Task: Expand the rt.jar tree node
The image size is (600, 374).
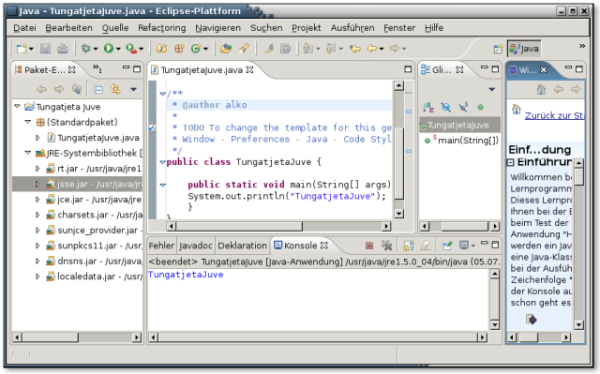Action: click(x=38, y=168)
